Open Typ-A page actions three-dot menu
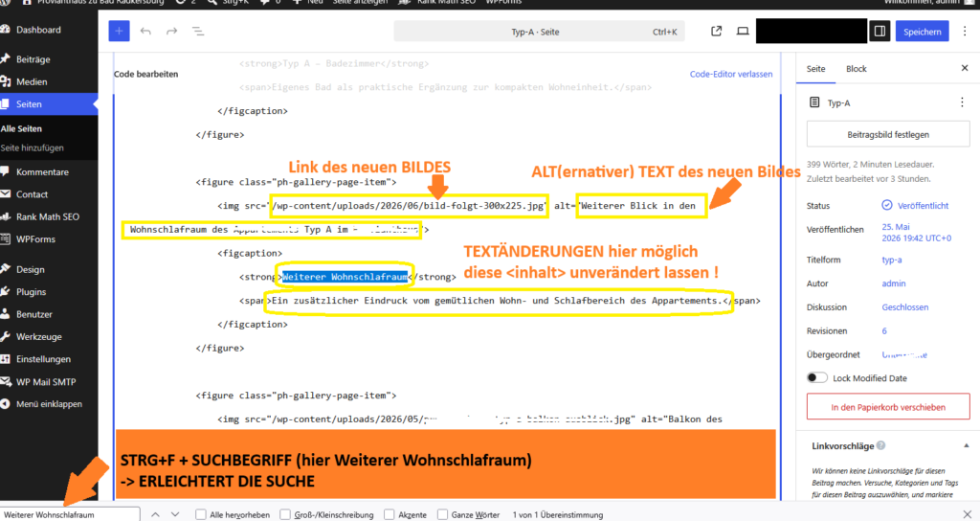Viewport: 980px width, 521px height. [x=962, y=102]
